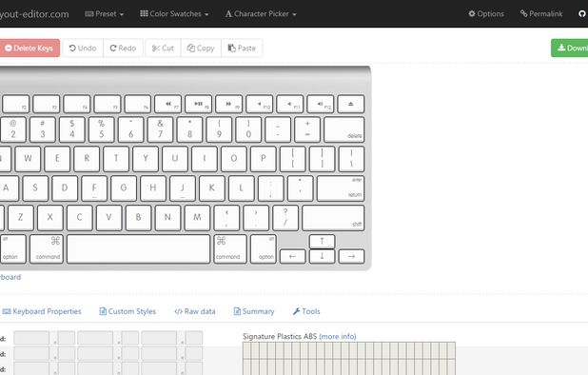This screenshot has width=588, height=375.
Task: Select the H key
Action: (153, 188)
